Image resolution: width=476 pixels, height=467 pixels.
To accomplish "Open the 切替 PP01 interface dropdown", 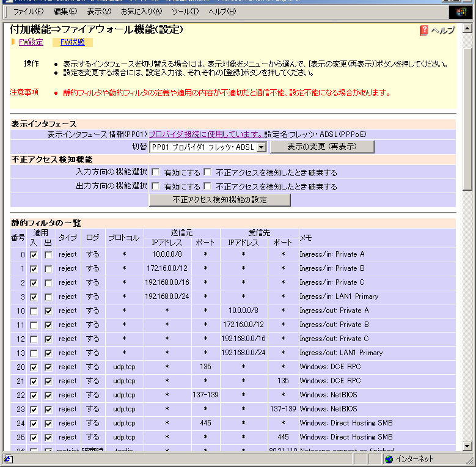I will coord(261,147).
